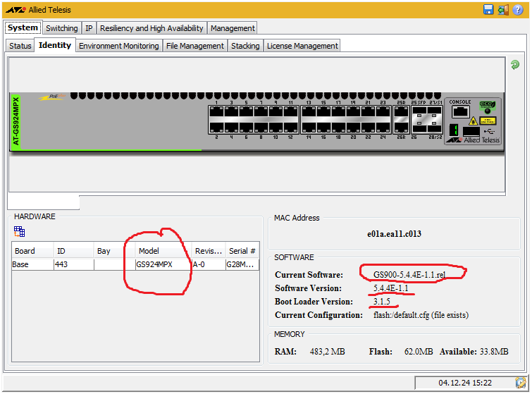
Task: Open the IP tab
Action: [x=89, y=28]
